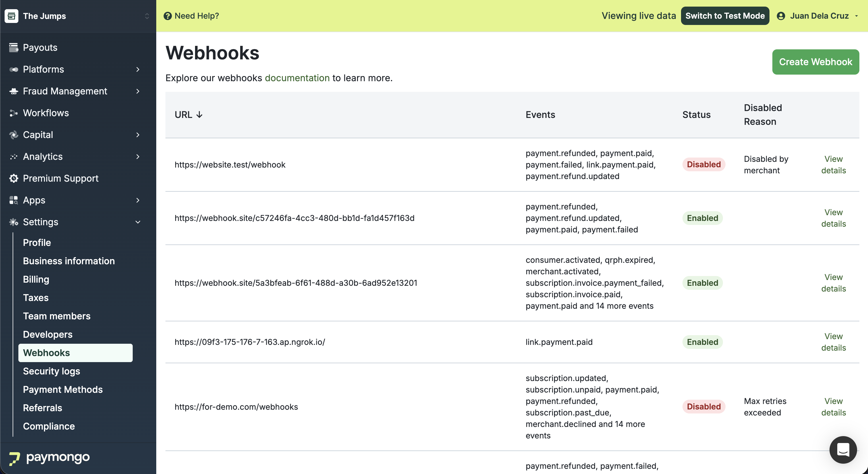
Task: Click the Premium Support gear icon
Action: point(13,178)
